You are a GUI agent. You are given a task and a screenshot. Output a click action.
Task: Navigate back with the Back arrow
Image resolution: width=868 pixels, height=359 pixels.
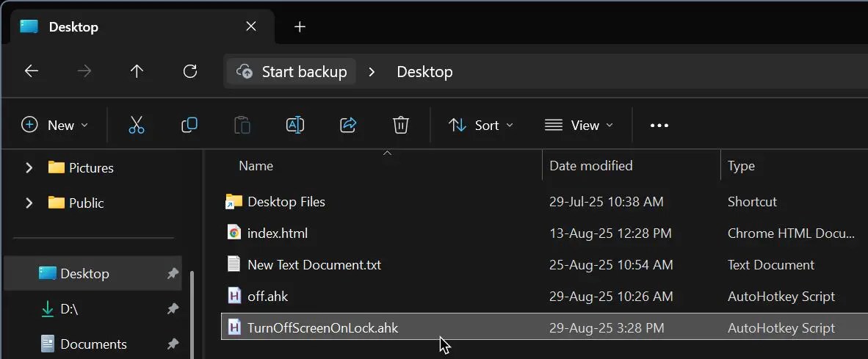click(x=32, y=71)
